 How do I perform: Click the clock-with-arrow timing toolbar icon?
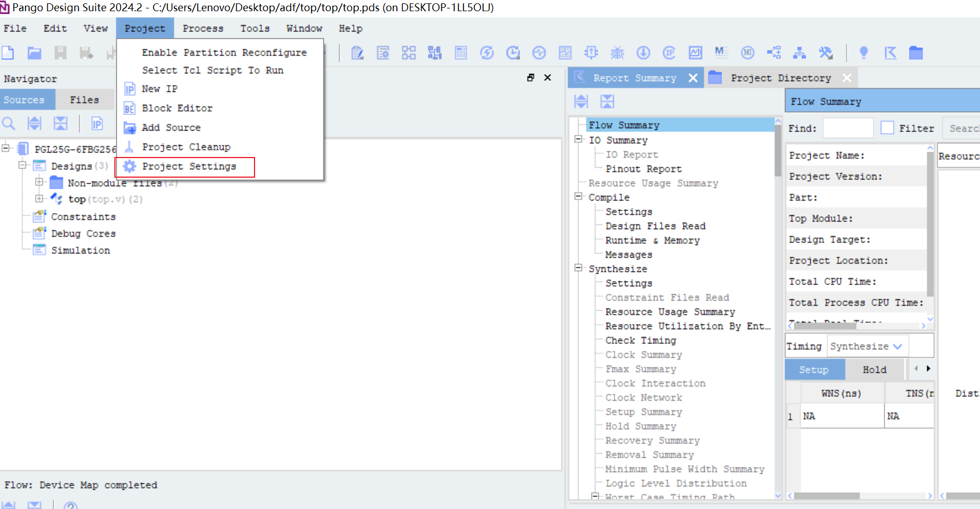(x=513, y=53)
